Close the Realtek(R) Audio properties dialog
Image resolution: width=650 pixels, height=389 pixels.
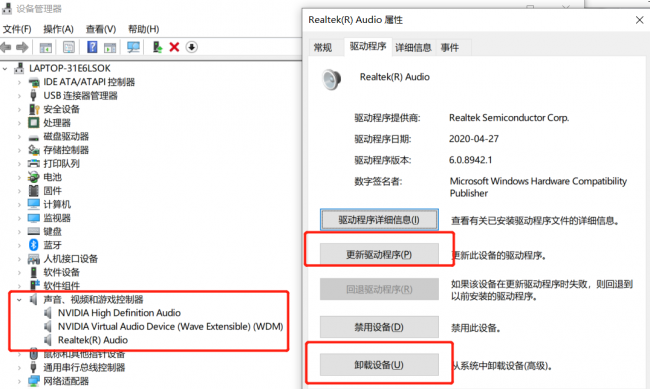(x=639, y=20)
